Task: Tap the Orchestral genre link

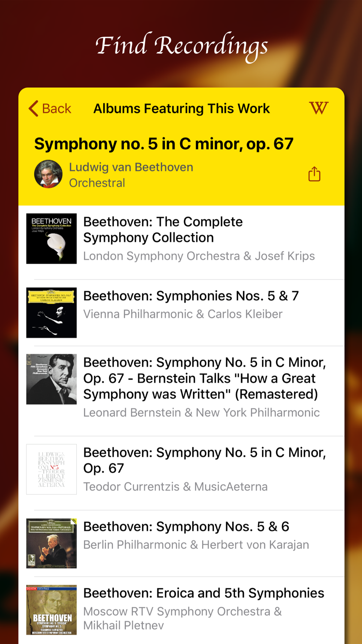Action: (x=97, y=183)
